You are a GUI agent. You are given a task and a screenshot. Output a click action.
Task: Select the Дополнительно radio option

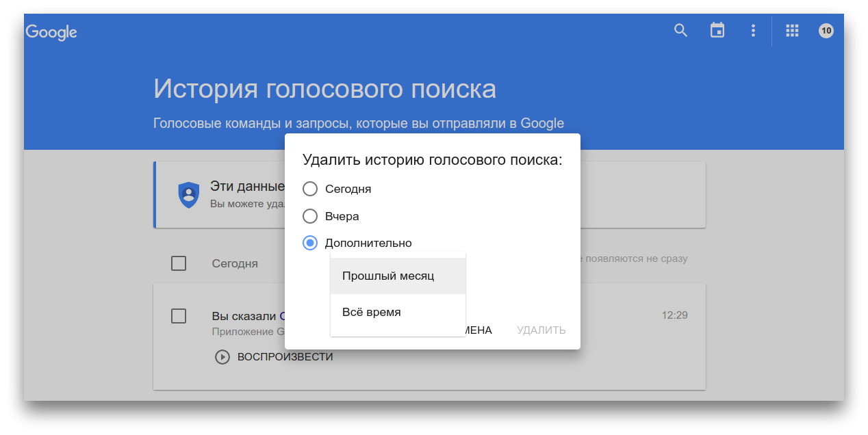tap(310, 243)
